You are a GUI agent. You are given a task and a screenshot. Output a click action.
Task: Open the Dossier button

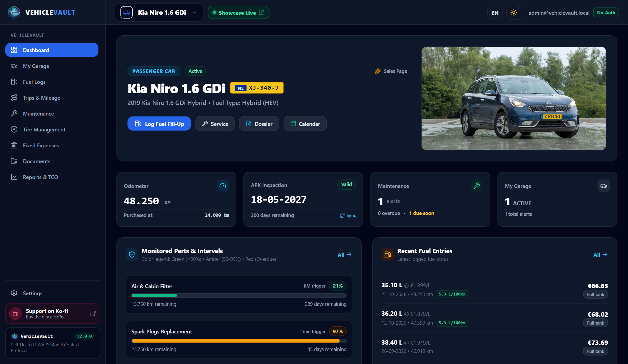coord(259,124)
